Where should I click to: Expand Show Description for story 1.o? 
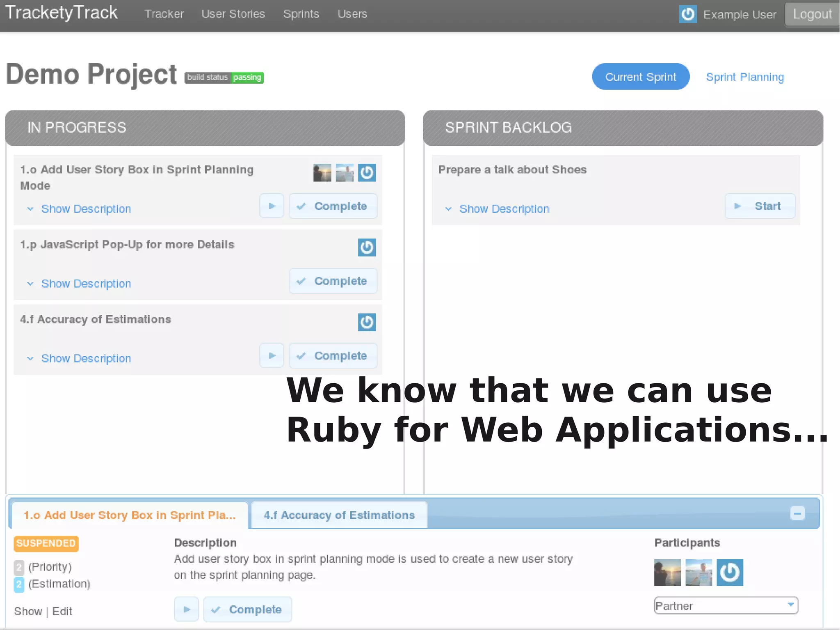coord(86,209)
